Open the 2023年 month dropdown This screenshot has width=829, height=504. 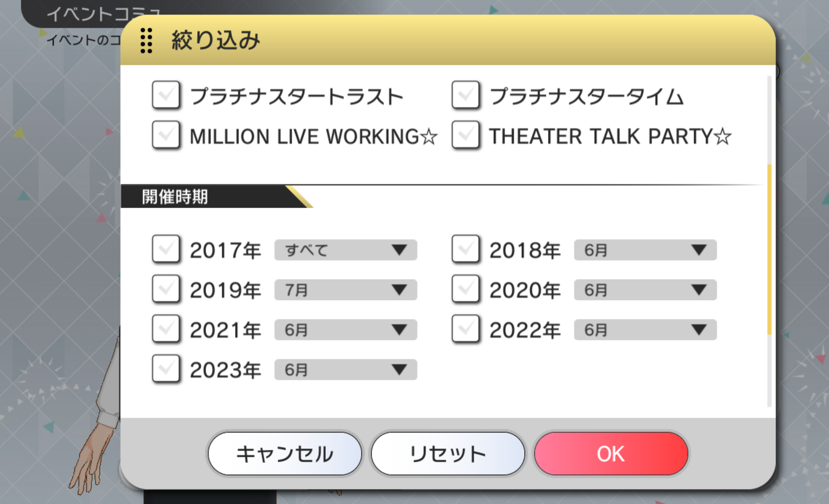coord(345,370)
